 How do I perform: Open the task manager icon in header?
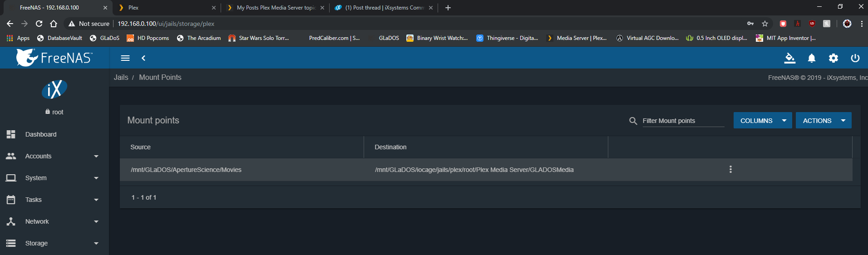[790, 58]
